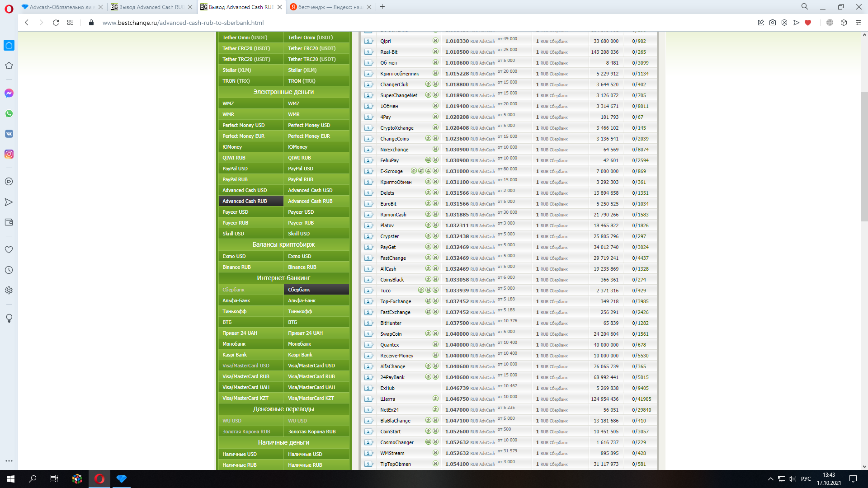868x488 pixels.
Task: Open bookmarks star in sidebar
Action: [x=9, y=66]
